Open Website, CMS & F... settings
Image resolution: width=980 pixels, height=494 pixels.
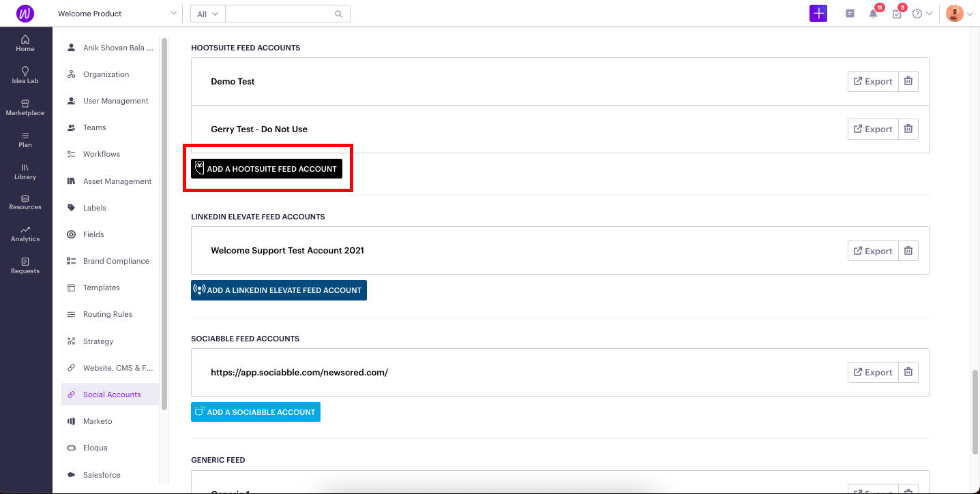point(110,368)
